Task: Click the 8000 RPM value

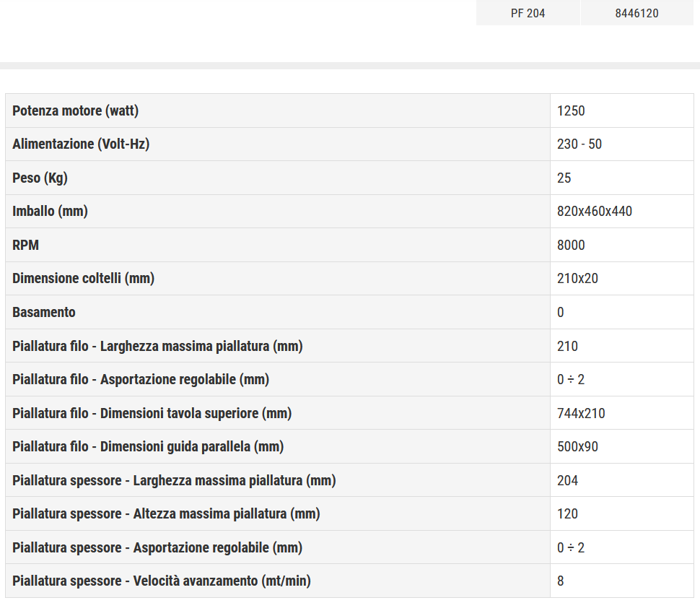Action: (571, 245)
